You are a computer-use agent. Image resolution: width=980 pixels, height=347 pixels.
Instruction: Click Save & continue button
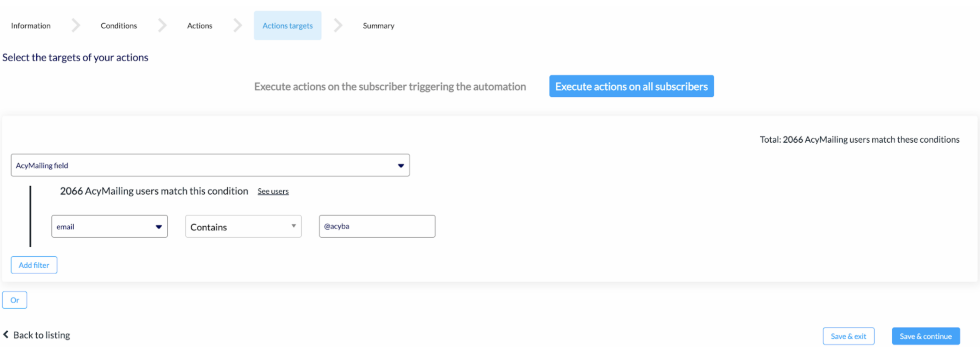click(x=926, y=336)
